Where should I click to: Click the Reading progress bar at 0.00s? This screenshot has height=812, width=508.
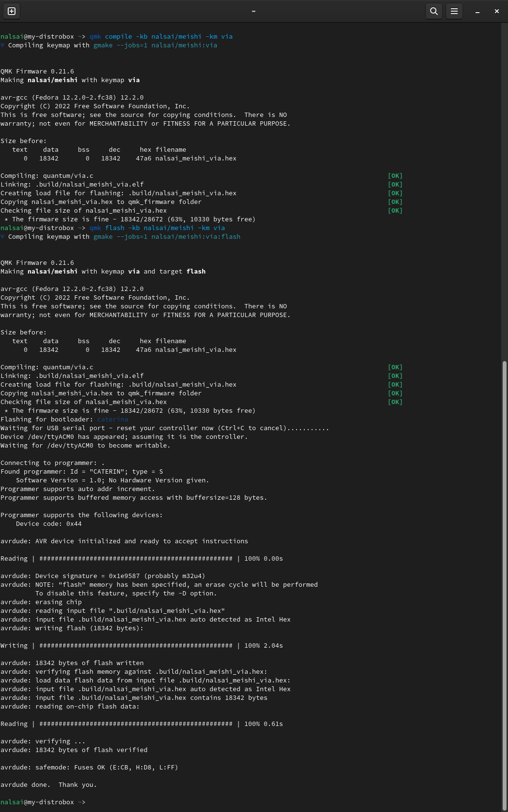[136, 559]
